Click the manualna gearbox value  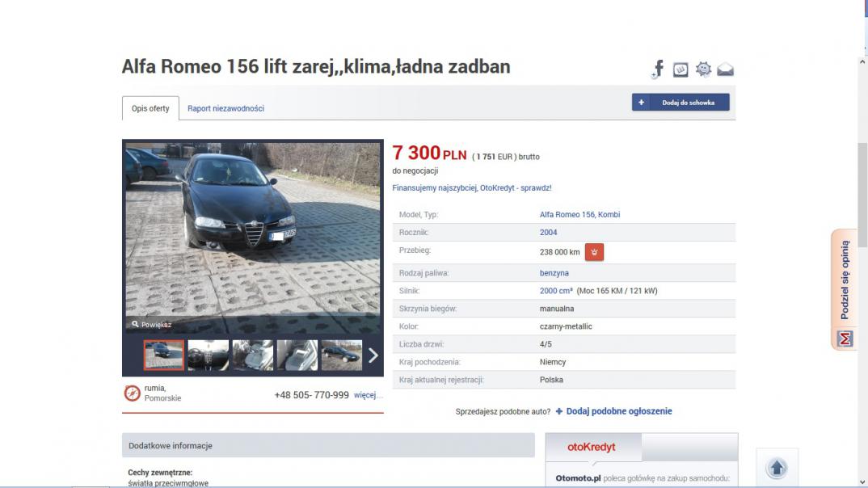557,309
